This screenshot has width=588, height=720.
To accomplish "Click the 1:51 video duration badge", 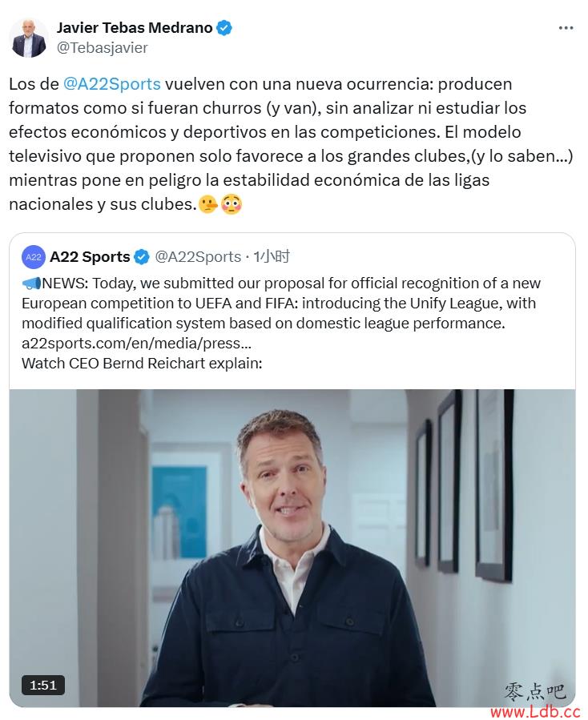I will click(43, 685).
